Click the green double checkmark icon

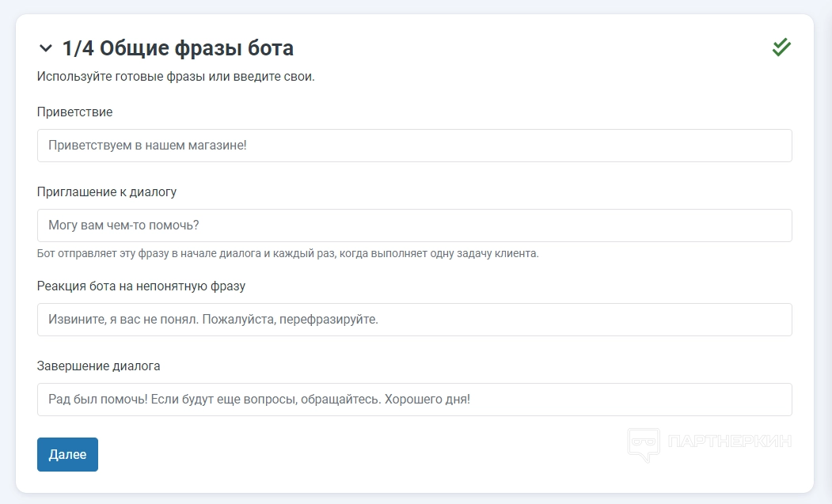click(781, 47)
